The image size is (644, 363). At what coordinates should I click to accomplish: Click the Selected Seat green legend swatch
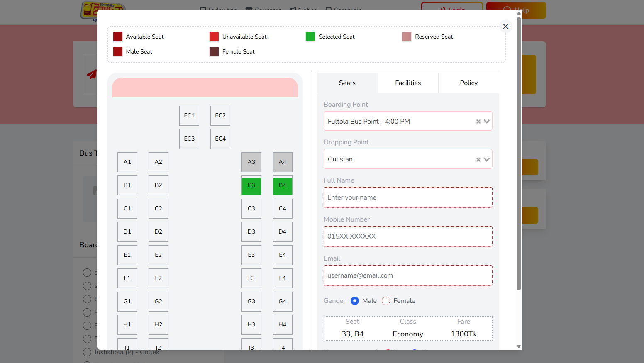[310, 37]
